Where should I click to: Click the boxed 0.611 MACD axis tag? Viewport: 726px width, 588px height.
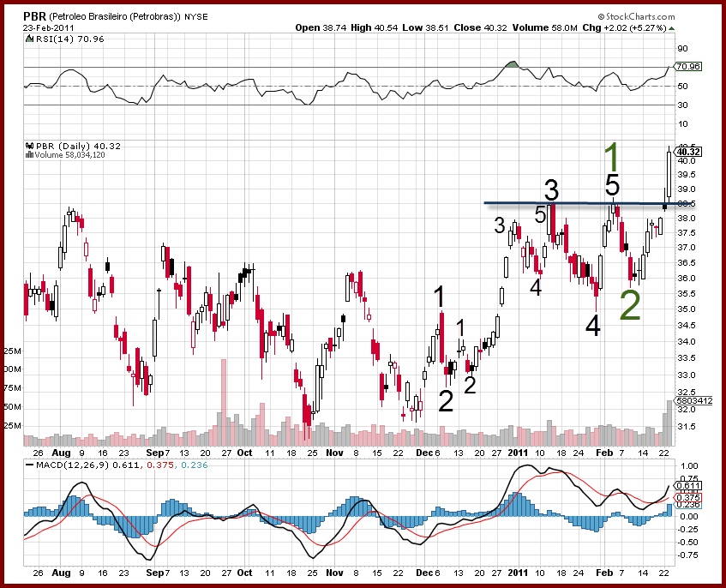pos(688,486)
